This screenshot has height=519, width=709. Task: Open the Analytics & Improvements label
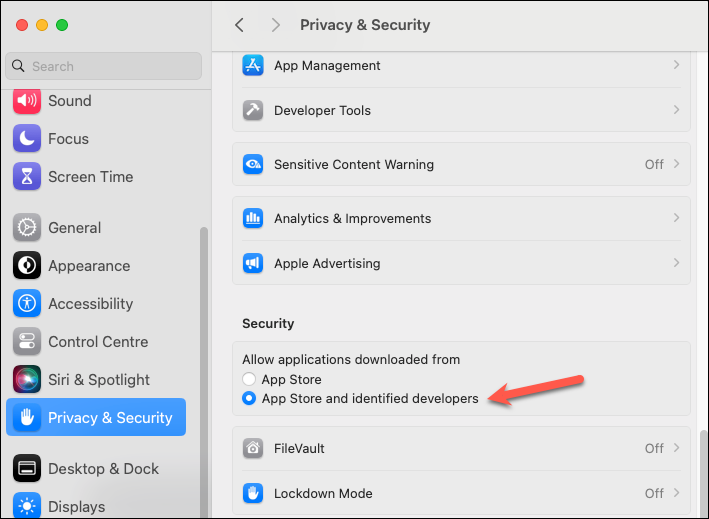[352, 218]
